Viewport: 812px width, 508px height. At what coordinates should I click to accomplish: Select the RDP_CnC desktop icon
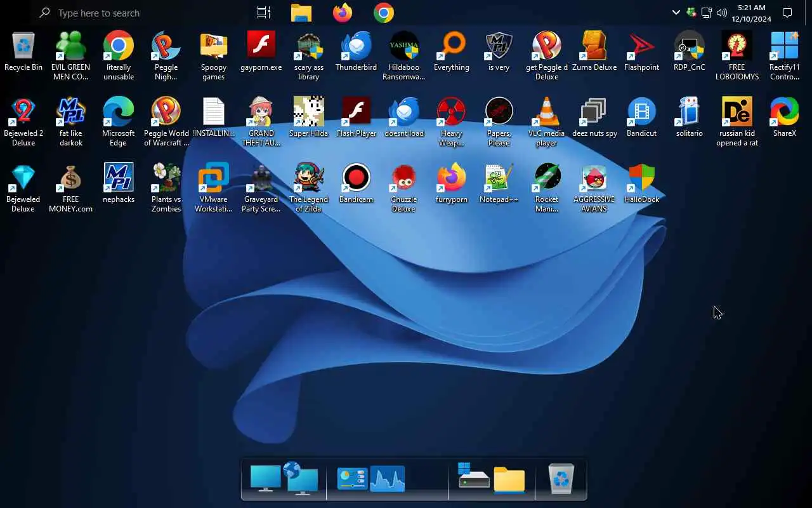click(690, 52)
